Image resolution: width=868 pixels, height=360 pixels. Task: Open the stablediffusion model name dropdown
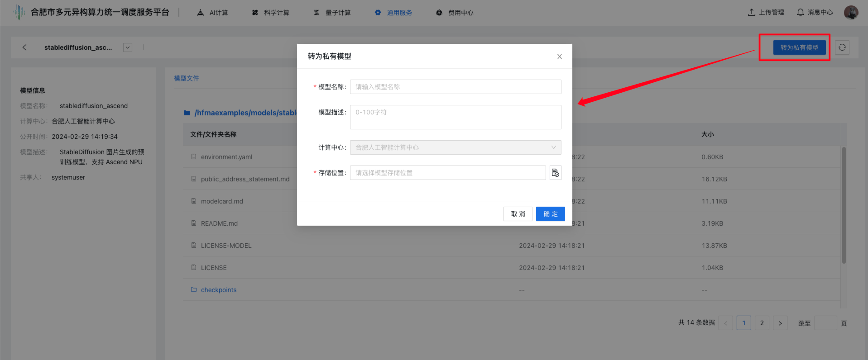(x=128, y=47)
